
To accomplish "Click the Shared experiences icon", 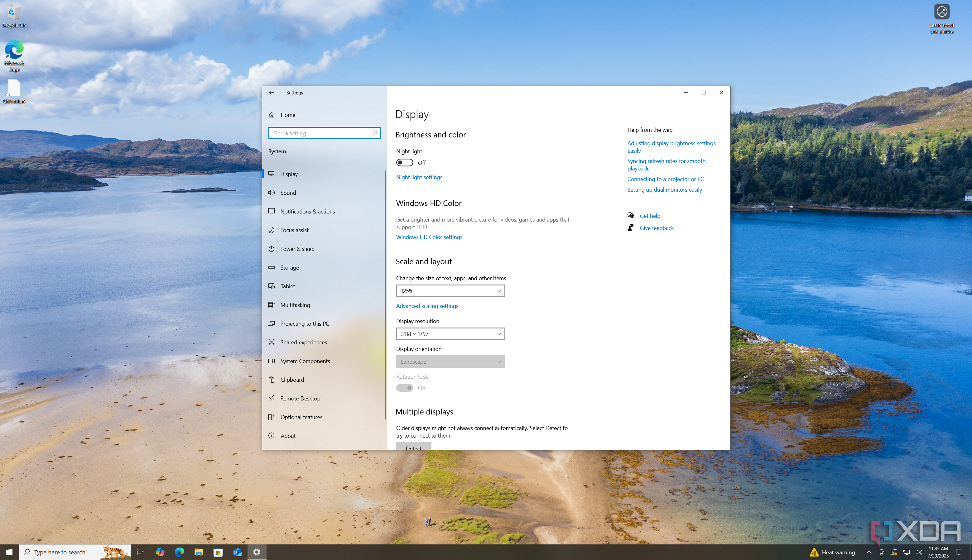I will click(272, 342).
